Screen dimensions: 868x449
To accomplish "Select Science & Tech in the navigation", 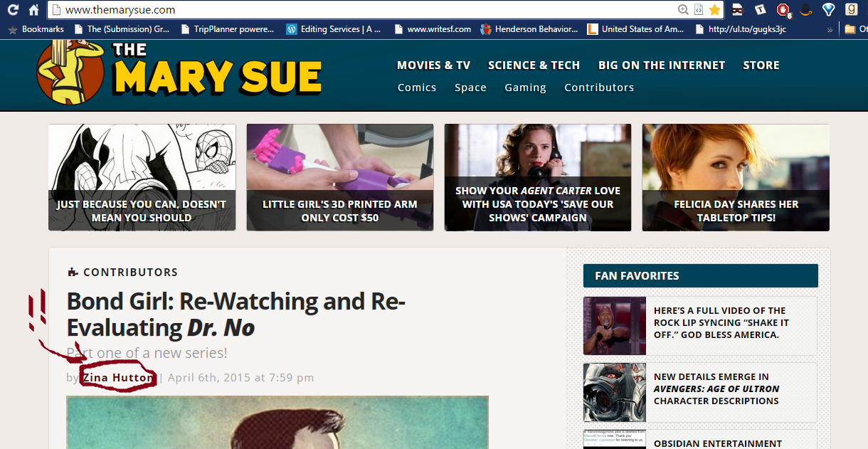I will 534,65.
